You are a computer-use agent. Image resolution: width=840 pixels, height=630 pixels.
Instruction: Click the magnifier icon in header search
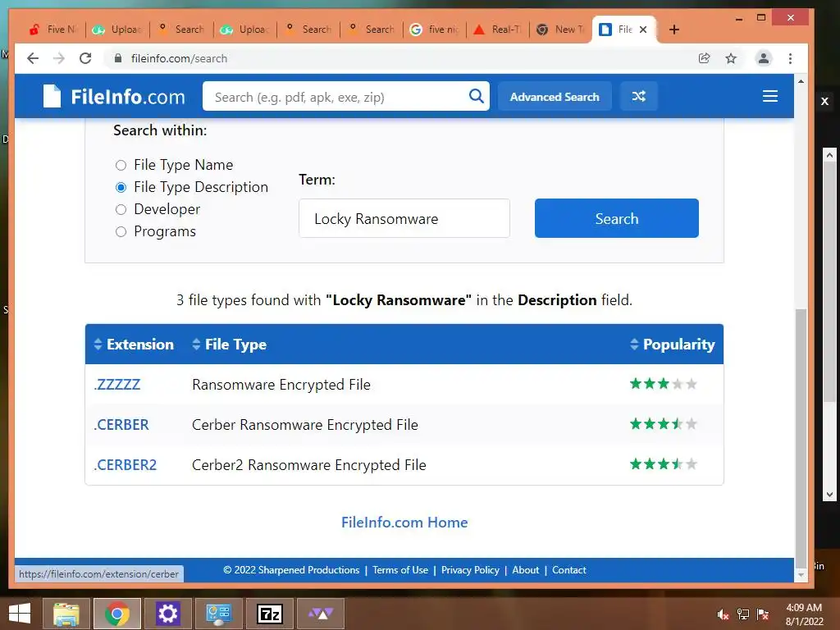pyautogui.click(x=476, y=97)
